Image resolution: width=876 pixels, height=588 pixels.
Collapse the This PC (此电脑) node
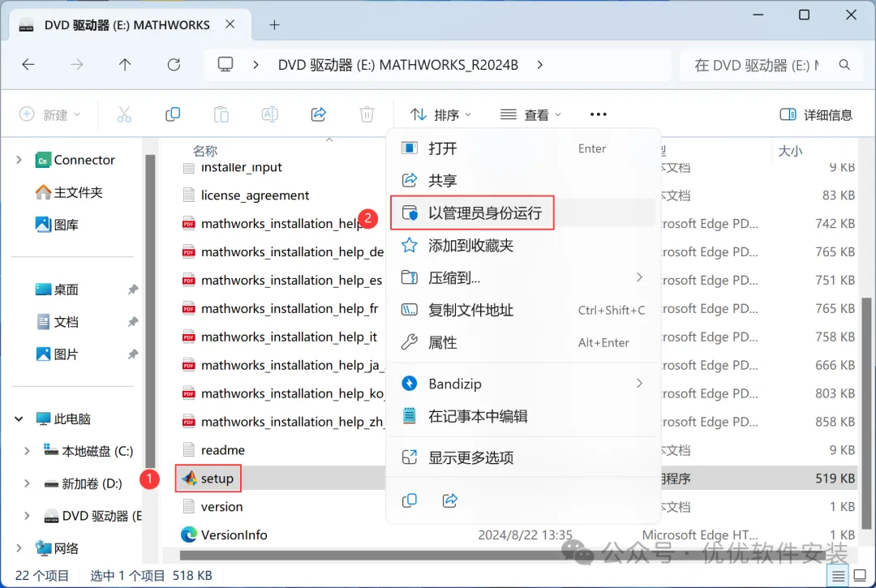point(19,418)
